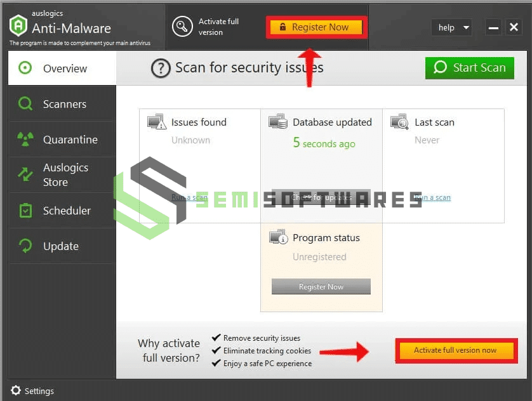Click the 'Unknown' issues found value

coord(190,140)
